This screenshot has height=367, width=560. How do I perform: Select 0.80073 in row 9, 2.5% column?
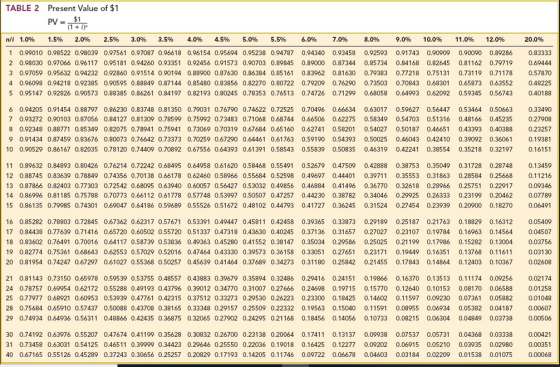[115, 139]
